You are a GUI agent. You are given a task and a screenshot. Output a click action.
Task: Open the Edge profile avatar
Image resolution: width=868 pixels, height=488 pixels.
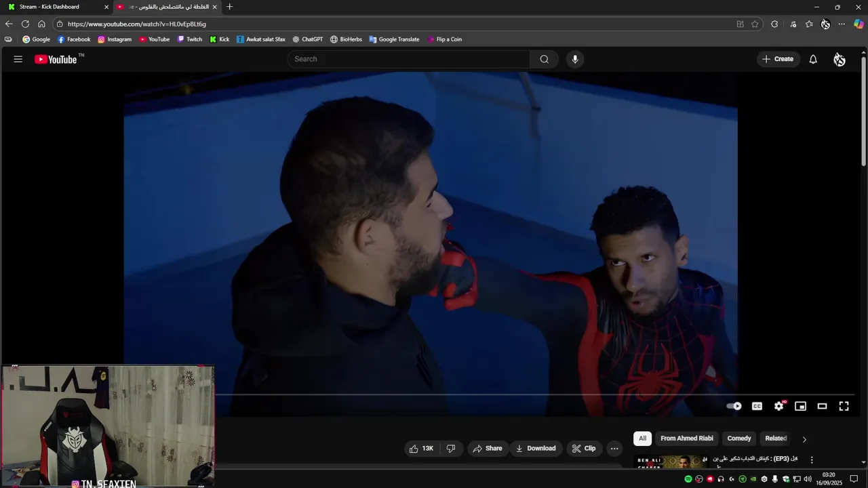point(825,24)
